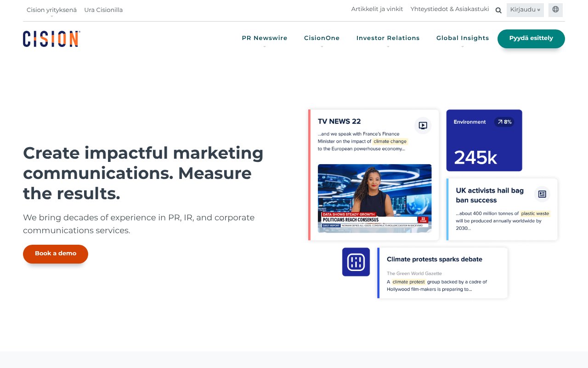
Task: Click the highlighted climate change keyword icon text
Action: [390, 141]
